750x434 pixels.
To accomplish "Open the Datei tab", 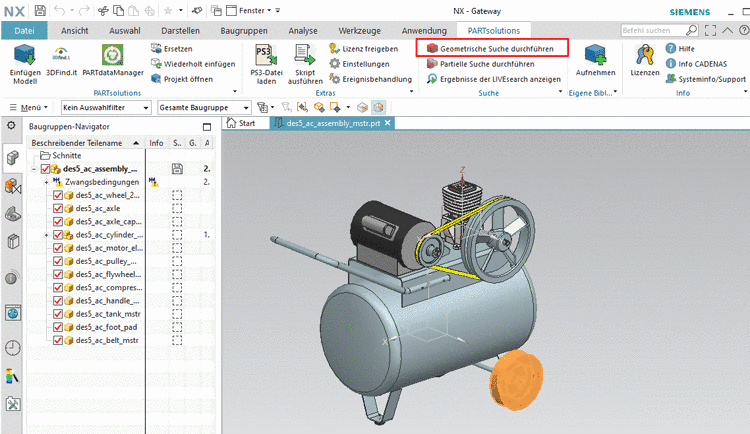I will (24, 31).
